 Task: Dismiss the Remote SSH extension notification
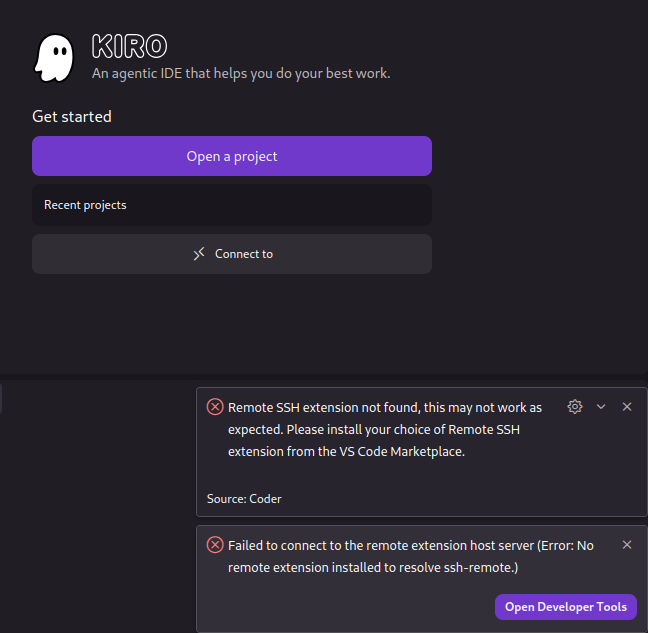pyautogui.click(x=627, y=407)
